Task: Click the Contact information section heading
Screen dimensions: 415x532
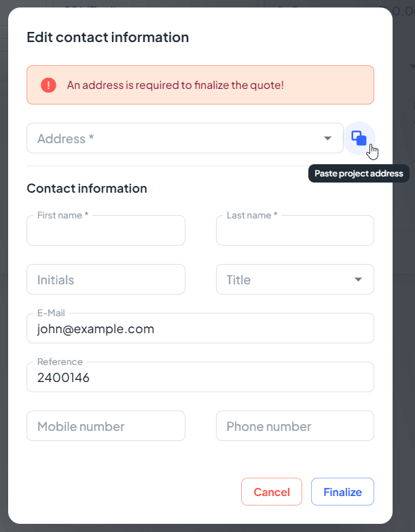Action: (87, 188)
